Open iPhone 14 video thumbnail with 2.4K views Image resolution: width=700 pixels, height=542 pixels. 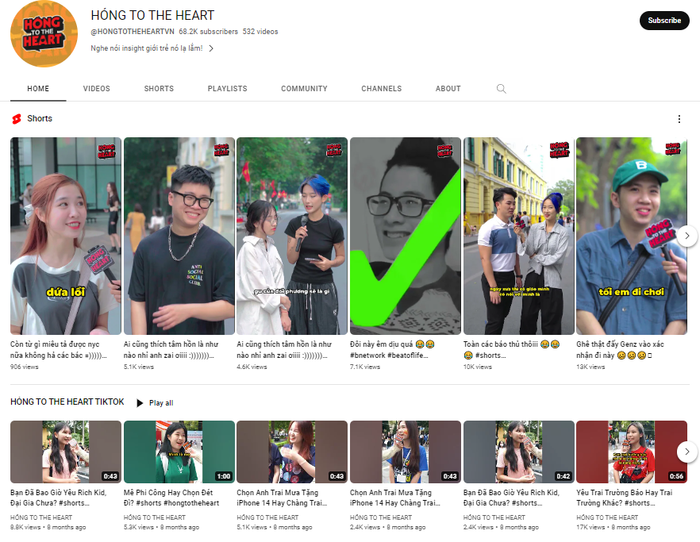point(405,451)
